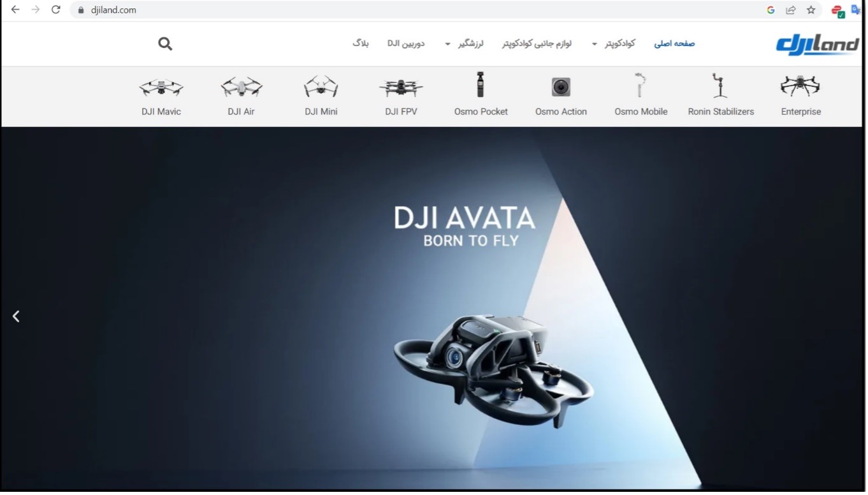Click the BORN TO FLY tagline
The image size is (868, 495).
[471, 241]
